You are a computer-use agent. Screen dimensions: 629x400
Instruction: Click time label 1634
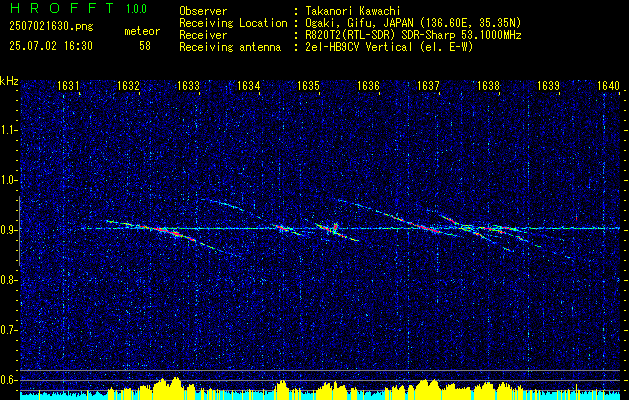[248, 85]
